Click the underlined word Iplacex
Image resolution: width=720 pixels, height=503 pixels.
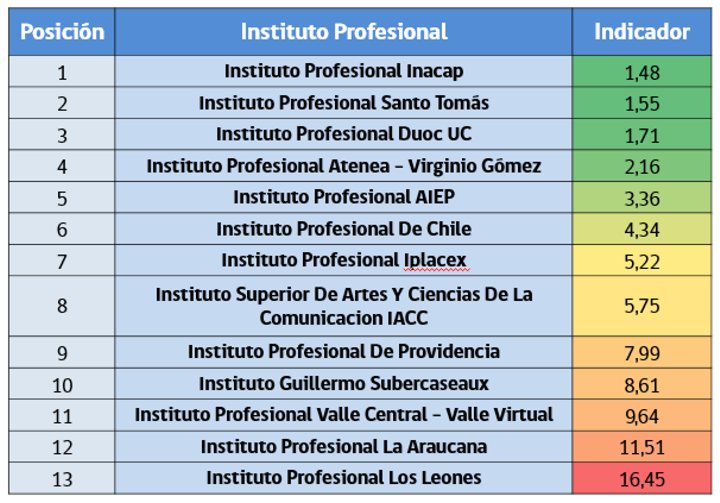click(x=435, y=260)
